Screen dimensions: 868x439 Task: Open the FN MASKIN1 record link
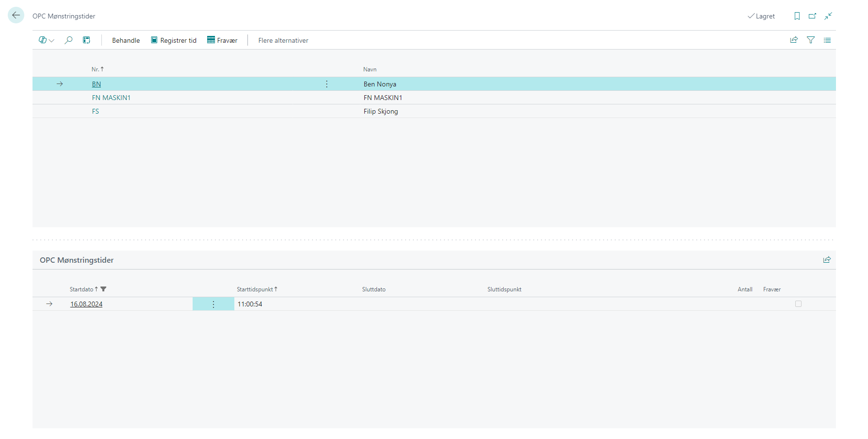111,98
